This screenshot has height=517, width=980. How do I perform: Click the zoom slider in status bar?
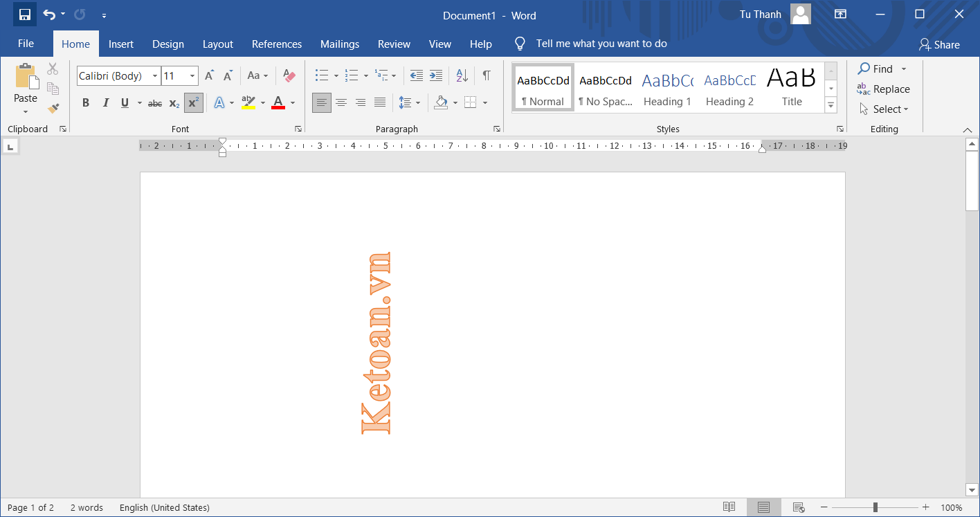(875, 507)
